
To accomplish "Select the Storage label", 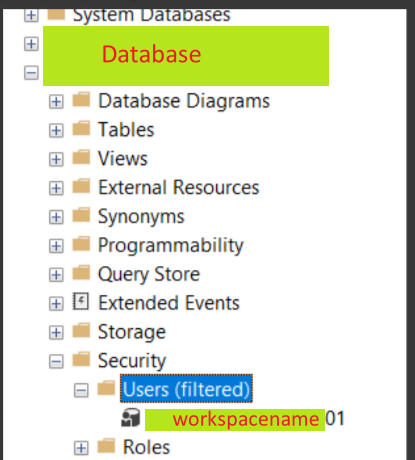I will click(x=132, y=332).
